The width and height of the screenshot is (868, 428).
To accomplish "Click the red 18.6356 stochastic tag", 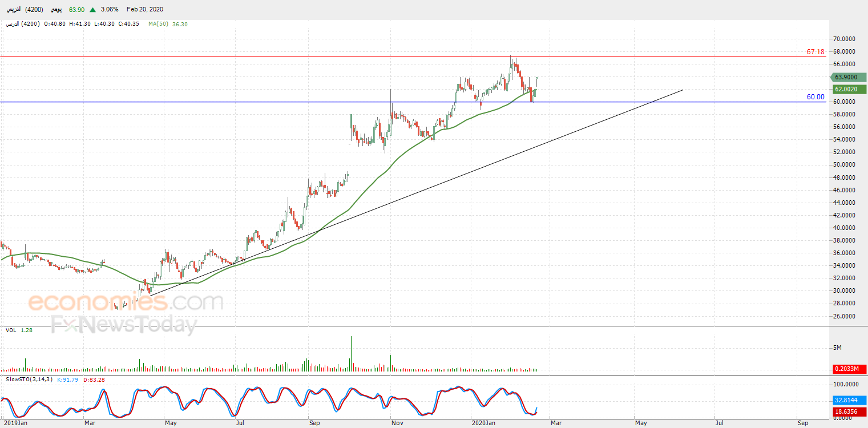I will pos(849,411).
